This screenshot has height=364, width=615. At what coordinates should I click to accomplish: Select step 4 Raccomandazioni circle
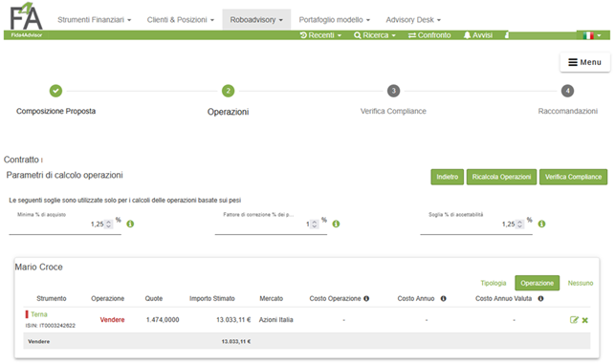coord(567,91)
